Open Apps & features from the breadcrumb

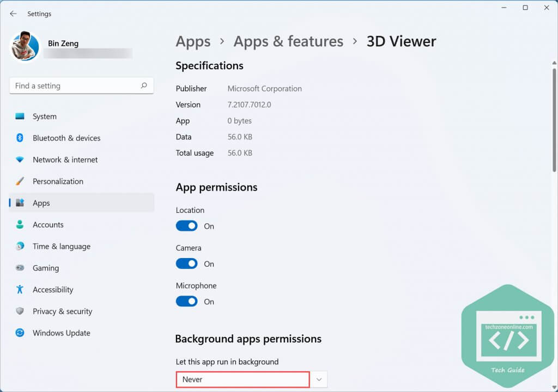click(288, 41)
